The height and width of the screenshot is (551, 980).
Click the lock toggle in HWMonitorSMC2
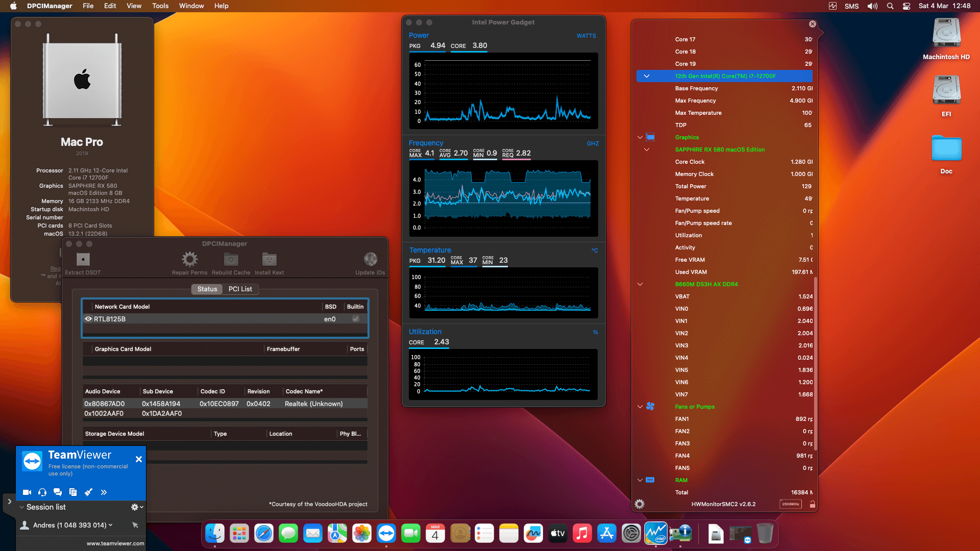click(x=812, y=504)
